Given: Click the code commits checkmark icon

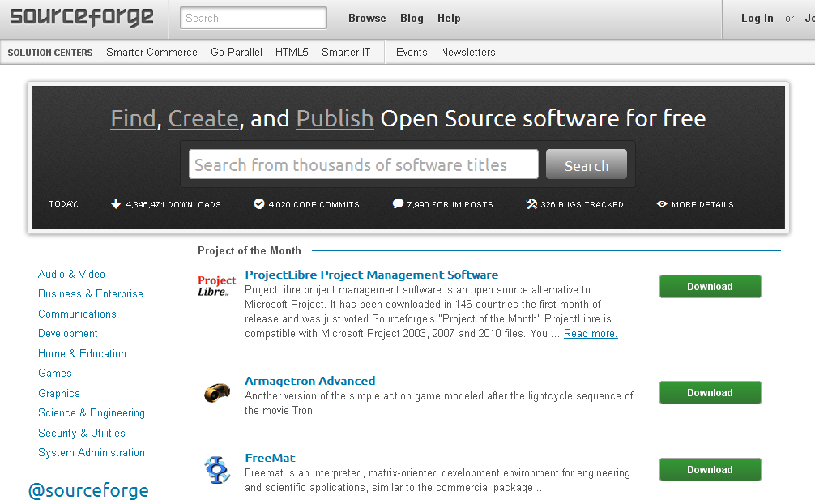Looking at the screenshot, I should tap(259, 204).
